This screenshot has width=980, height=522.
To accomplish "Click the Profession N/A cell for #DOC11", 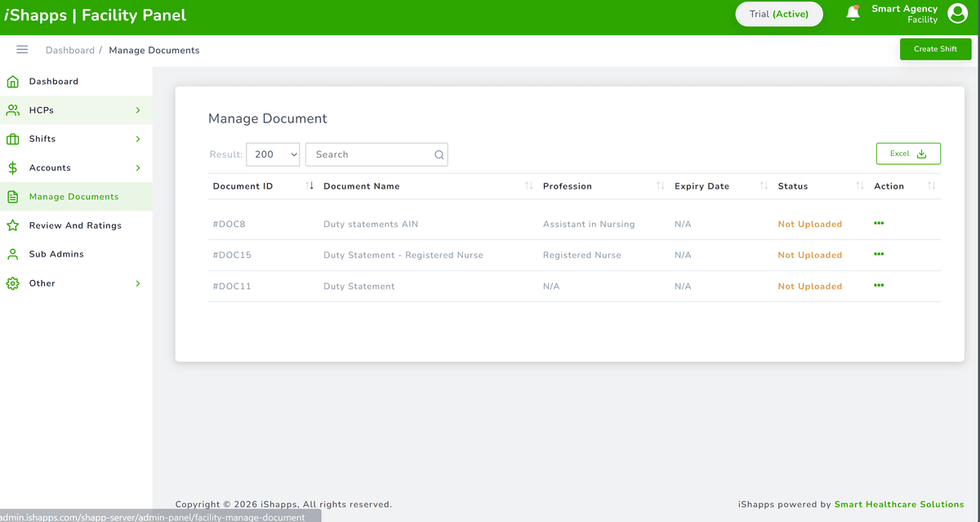I will [551, 286].
